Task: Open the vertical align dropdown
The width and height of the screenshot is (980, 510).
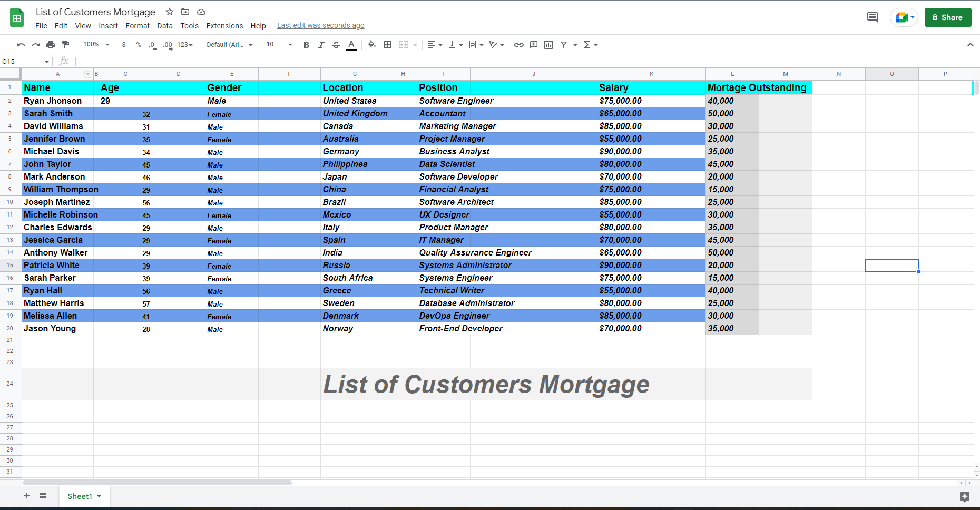Action: tap(455, 45)
